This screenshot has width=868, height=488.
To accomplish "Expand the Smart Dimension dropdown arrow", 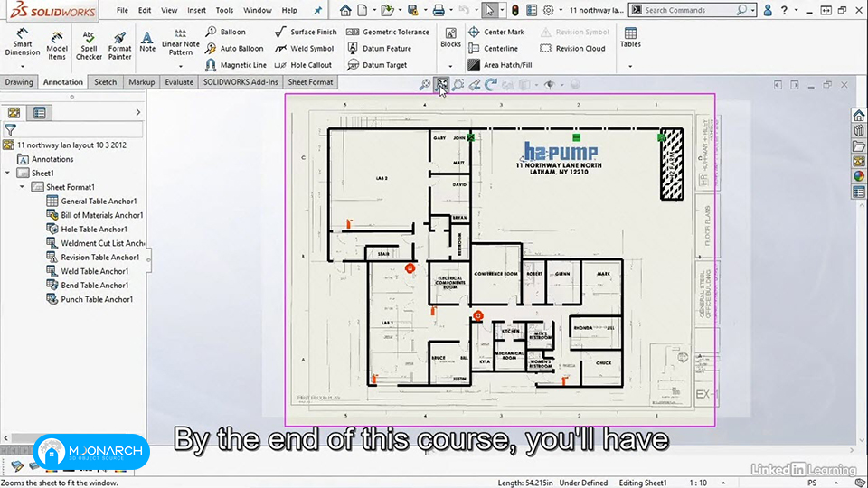I will 22,66.
